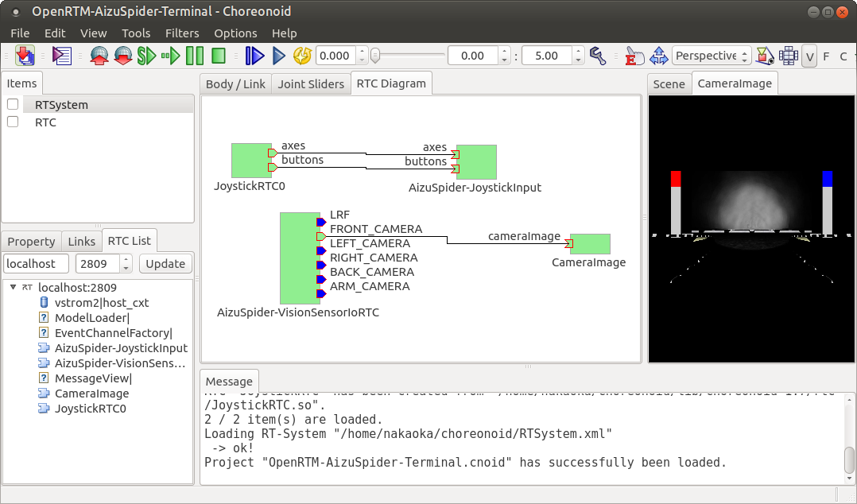This screenshot has height=504, width=857.
Task: Check the RTC item checkbox
Action: coord(12,122)
